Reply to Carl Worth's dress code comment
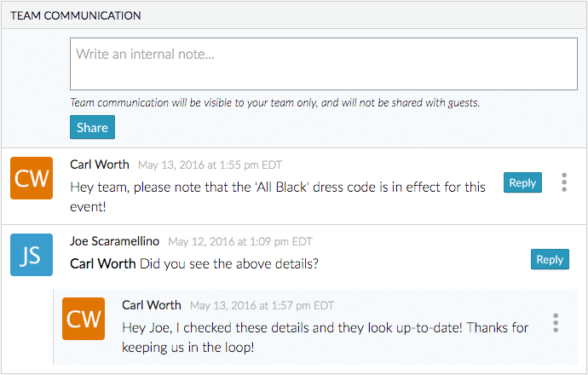This screenshot has height=375, width=588. click(522, 182)
